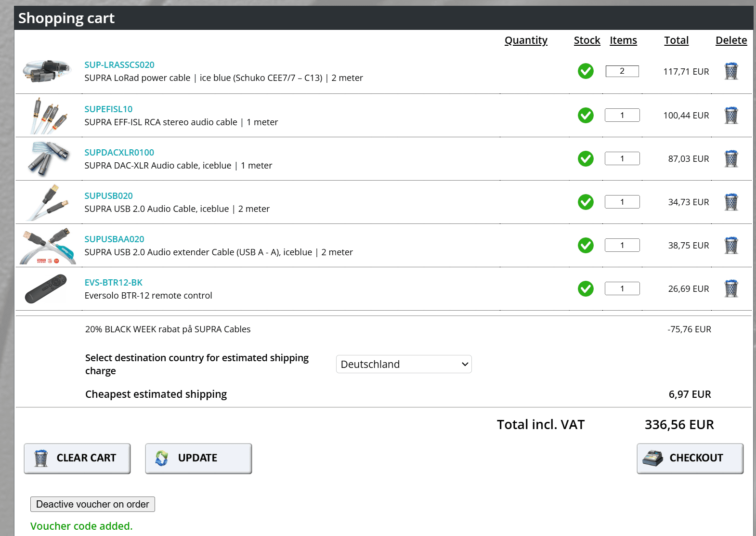The image size is (756, 536).
Task: Click the -75,76 EUR discount amount
Action: (x=689, y=329)
